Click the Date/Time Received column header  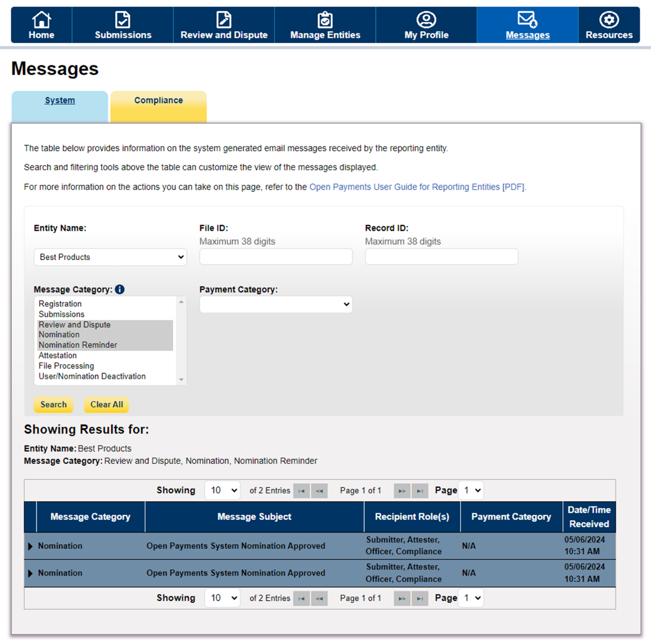click(589, 517)
